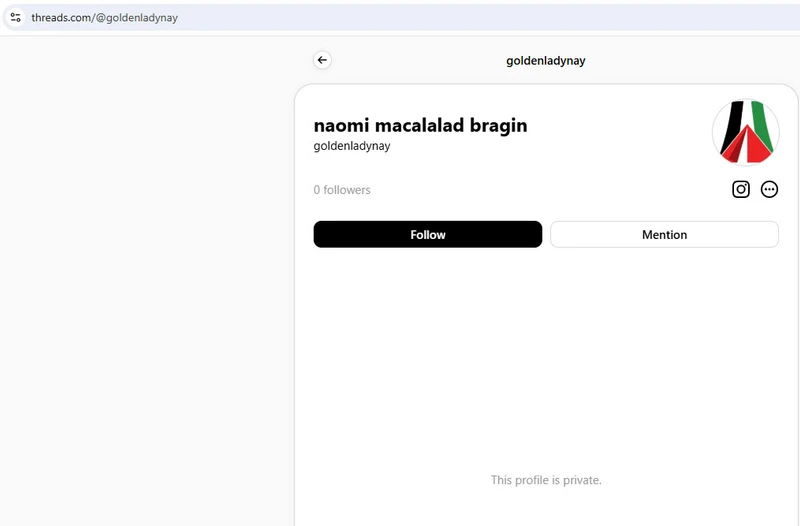Click the @goldenladynay portion of the URL
The image size is (800, 526).
[x=137, y=17]
